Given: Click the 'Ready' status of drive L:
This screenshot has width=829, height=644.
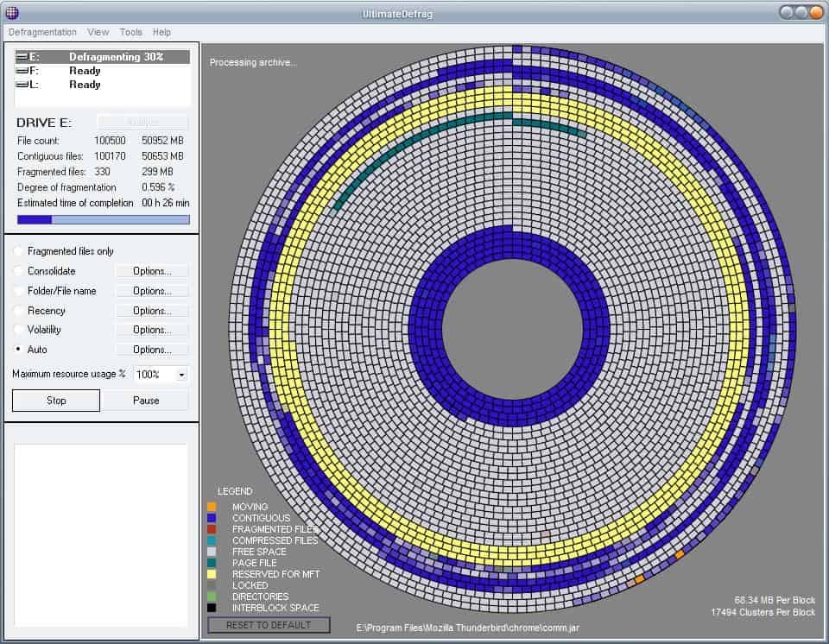Looking at the screenshot, I should click(x=85, y=84).
